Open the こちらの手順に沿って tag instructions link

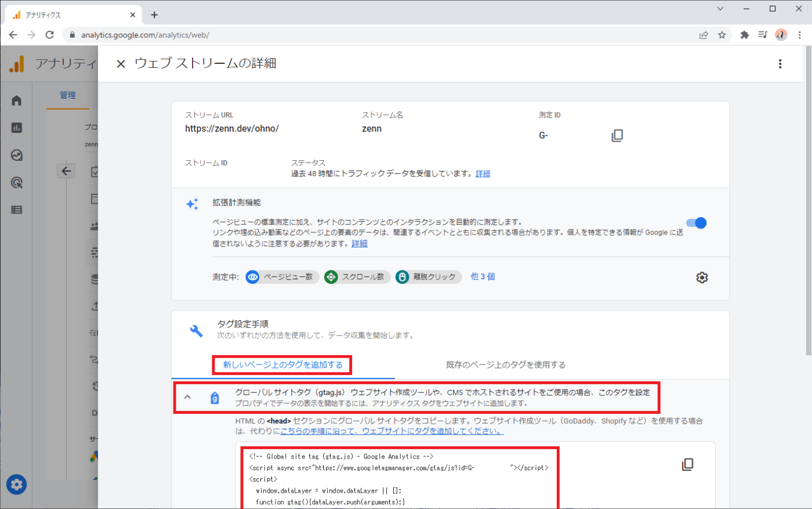(391, 431)
